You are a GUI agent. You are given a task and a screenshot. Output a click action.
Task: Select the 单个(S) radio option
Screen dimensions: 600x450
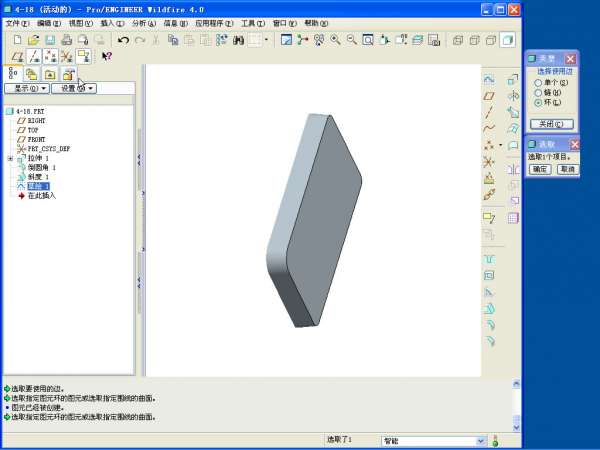pyautogui.click(x=538, y=83)
